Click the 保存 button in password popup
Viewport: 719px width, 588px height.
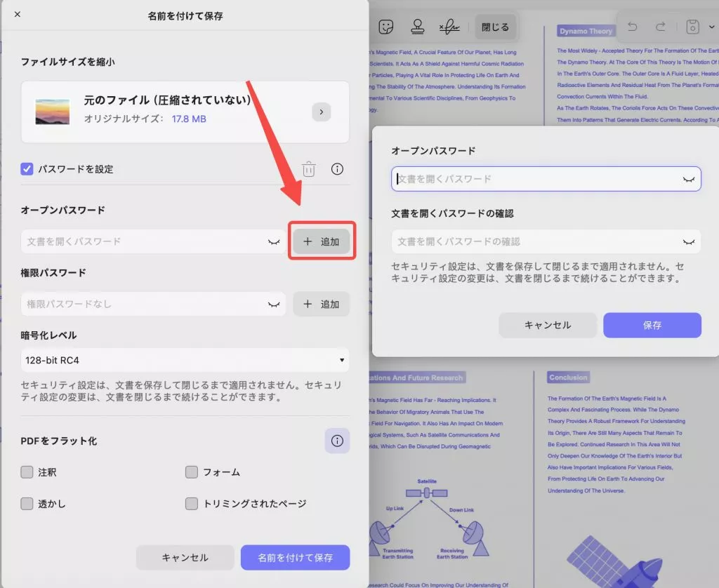(652, 325)
